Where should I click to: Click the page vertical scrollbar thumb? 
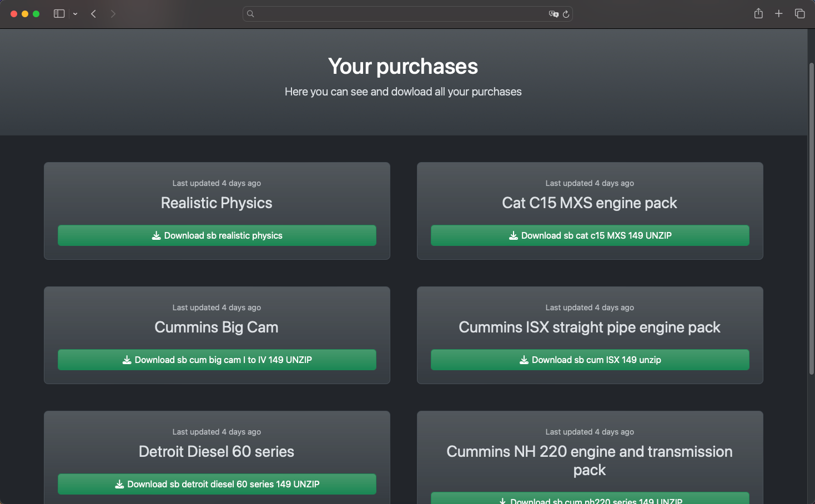point(811,219)
